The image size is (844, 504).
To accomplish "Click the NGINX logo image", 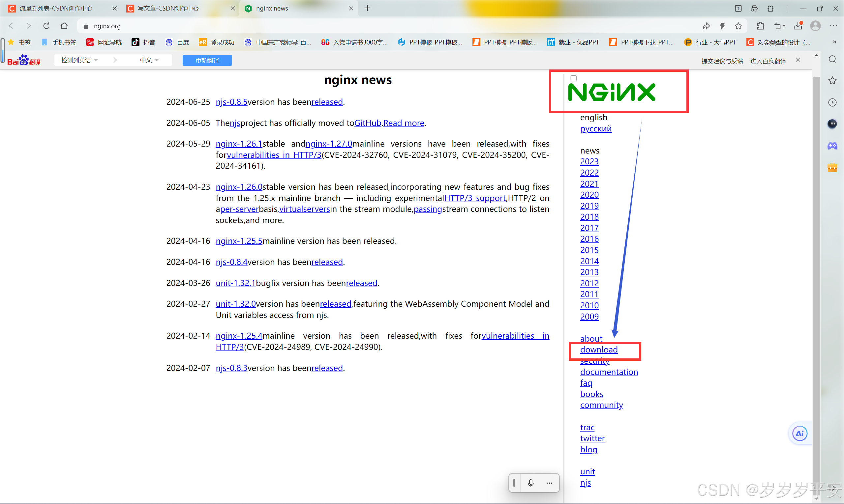I will [x=612, y=92].
